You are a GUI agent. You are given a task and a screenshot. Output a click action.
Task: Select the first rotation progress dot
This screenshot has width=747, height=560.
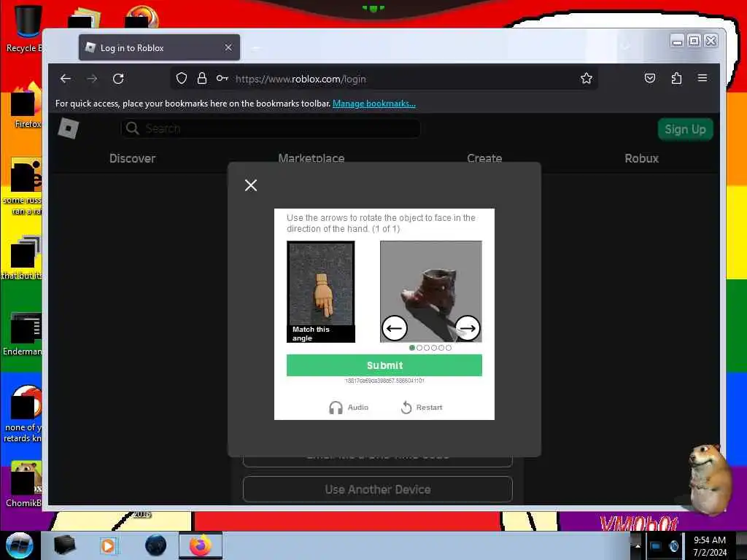tap(412, 348)
